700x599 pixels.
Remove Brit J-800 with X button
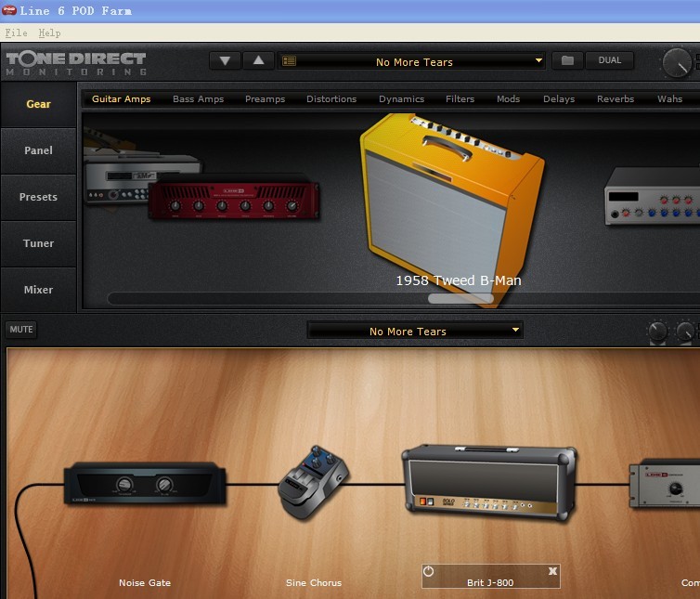(x=552, y=571)
